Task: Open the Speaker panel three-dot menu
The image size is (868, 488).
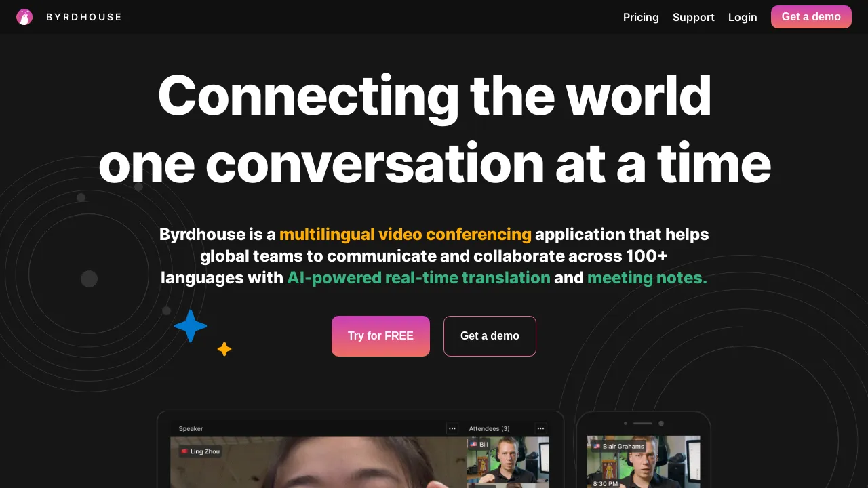Action: [x=452, y=428]
